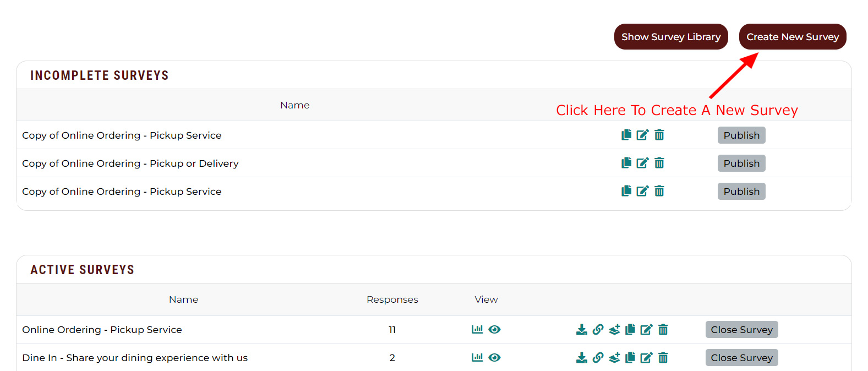Viewport: 868px width, 371px height.
Task: Publish the first incomplete Pickup Service survey
Action: tap(741, 135)
